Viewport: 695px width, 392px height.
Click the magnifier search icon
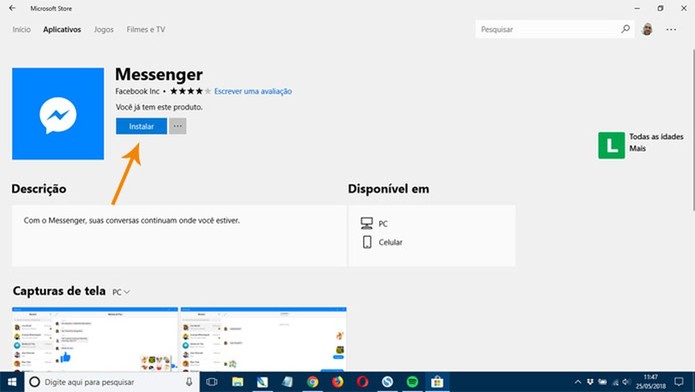(x=625, y=29)
